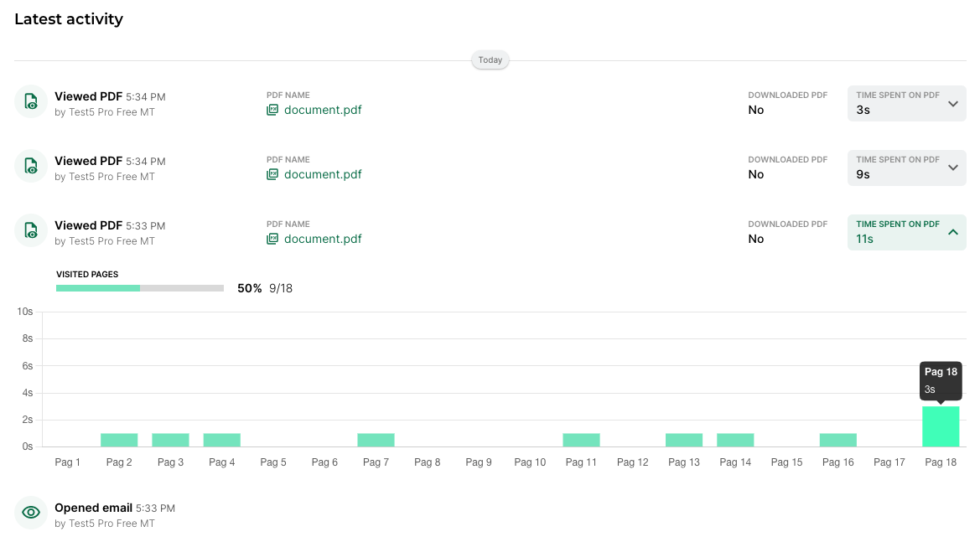Select the Pag 16 bar in chart
980x547 pixels.
tap(837, 440)
